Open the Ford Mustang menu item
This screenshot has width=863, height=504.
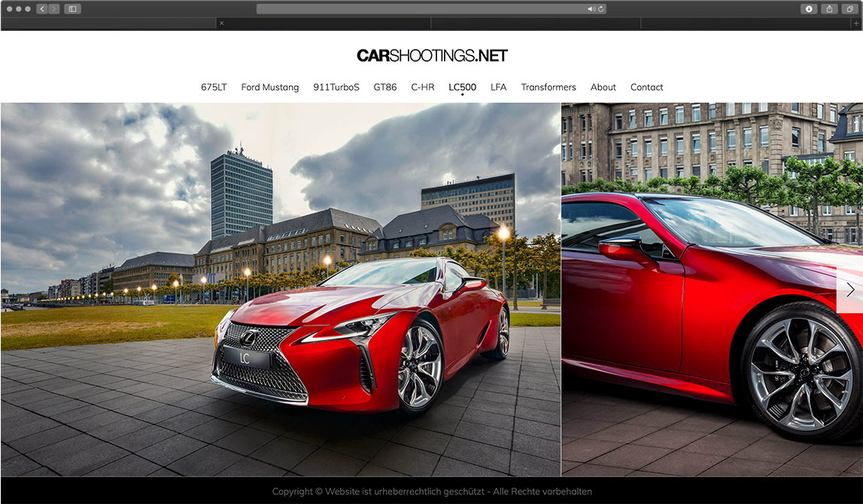269,87
